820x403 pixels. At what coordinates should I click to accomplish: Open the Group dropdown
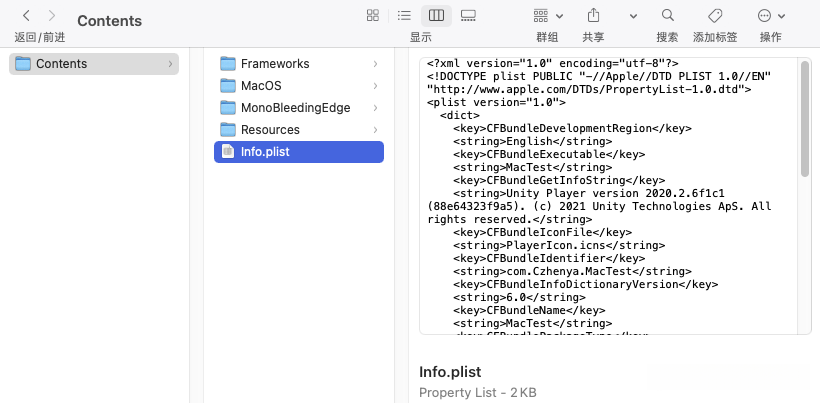pos(548,16)
